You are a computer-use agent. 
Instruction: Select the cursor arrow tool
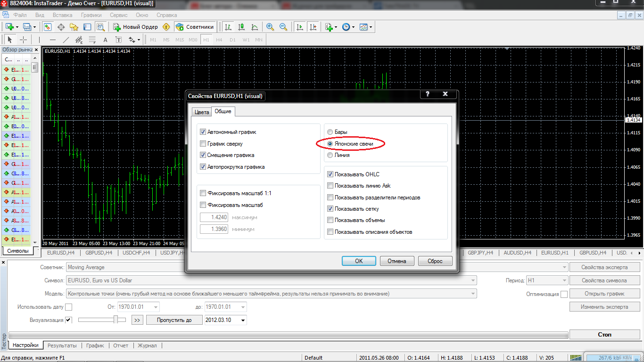tap(10, 40)
